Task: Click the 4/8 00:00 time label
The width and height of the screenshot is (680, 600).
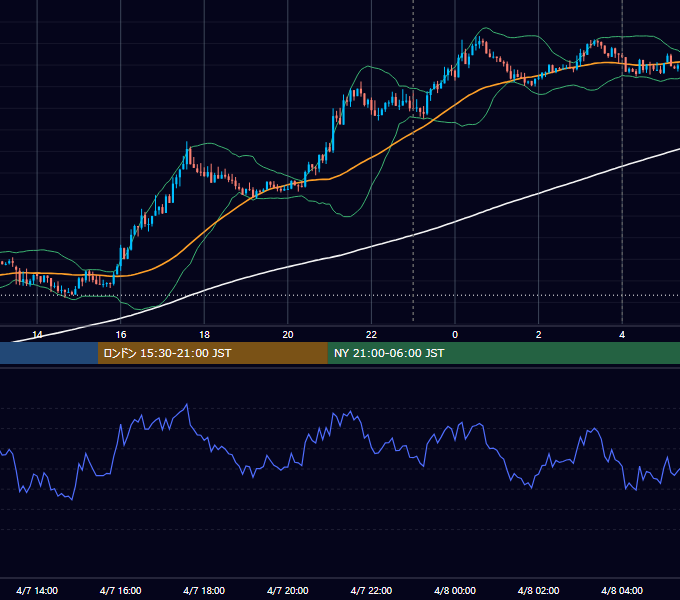Action: (x=455, y=590)
